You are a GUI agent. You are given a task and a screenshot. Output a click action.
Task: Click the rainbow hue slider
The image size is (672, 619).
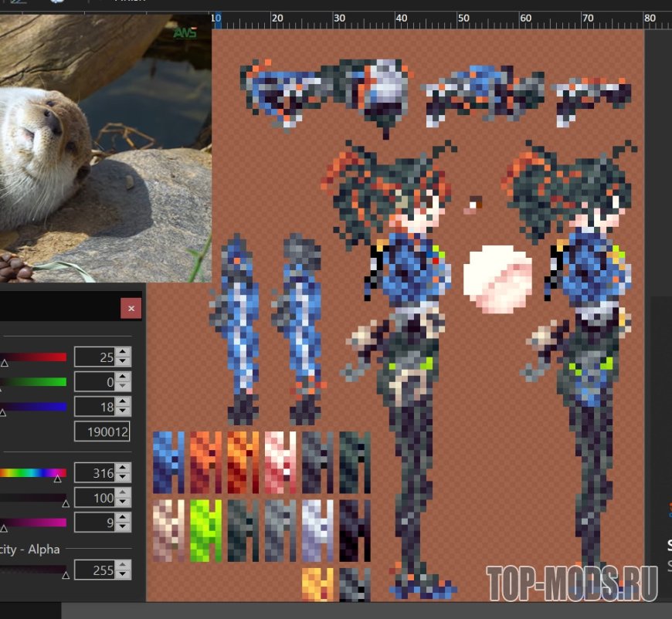click(x=34, y=472)
